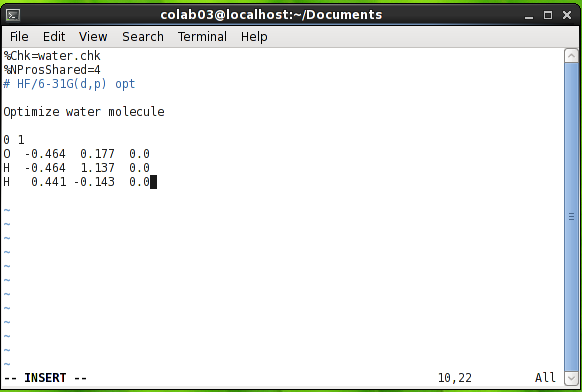Viewport: 582px width, 392px height.
Task: Minimize the terminal window
Action: (529, 16)
